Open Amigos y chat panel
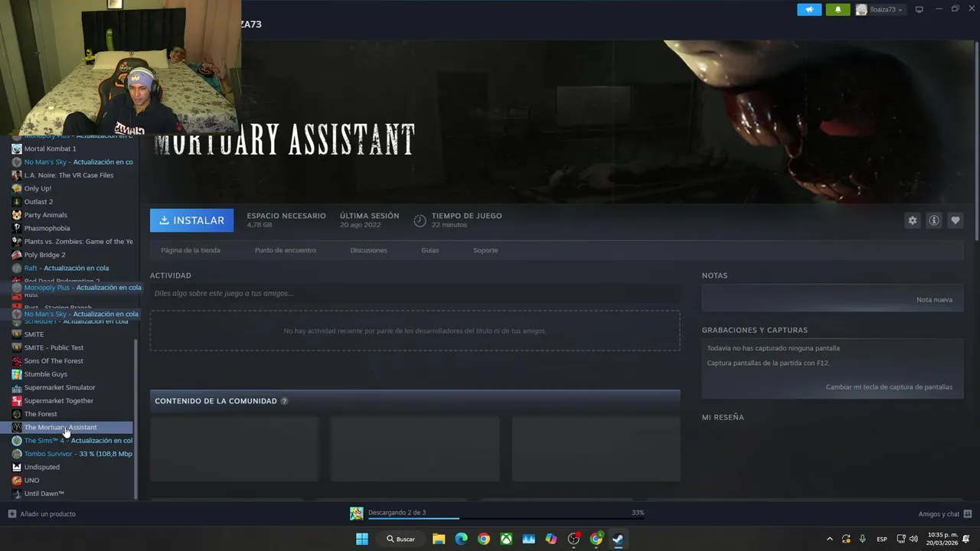980x551 pixels. (x=946, y=514)
